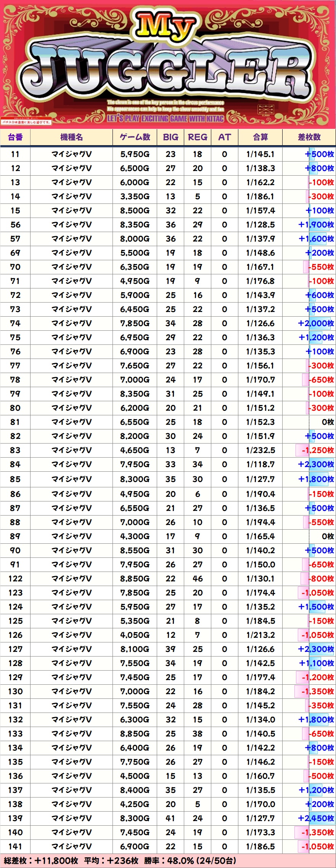The width and height of the screenshot is (336, 868).
Task: Select machine number 11 in first row
Action: (x=15, y=154)
